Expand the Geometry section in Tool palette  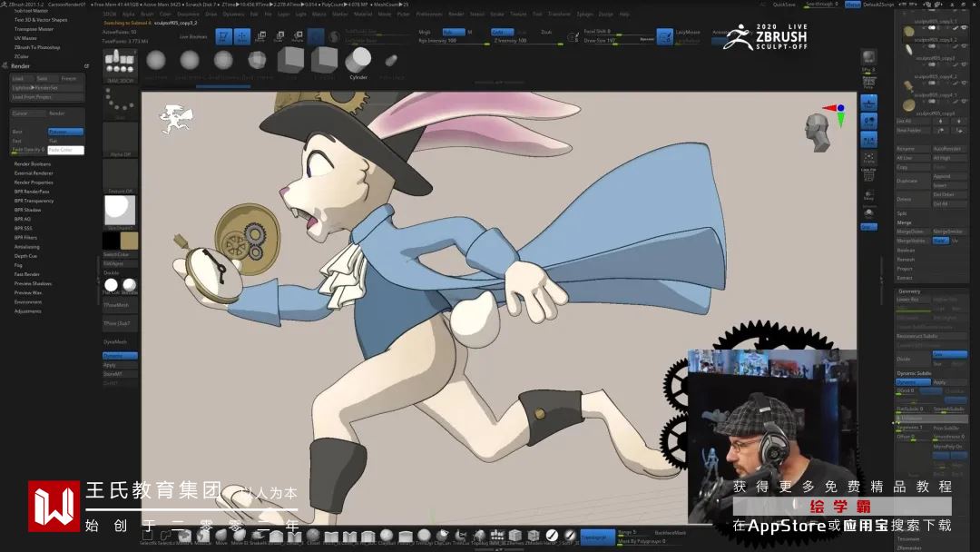(x=909, y=291)
